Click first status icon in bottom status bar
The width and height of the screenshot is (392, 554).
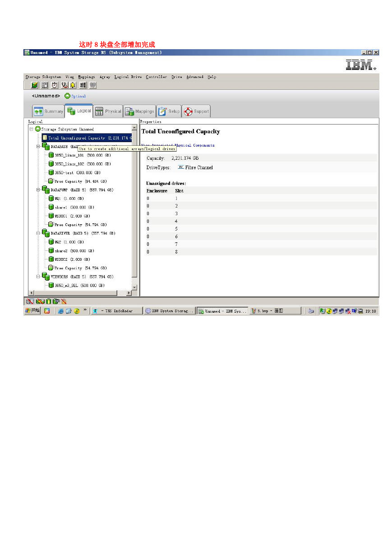click(29, 301)
